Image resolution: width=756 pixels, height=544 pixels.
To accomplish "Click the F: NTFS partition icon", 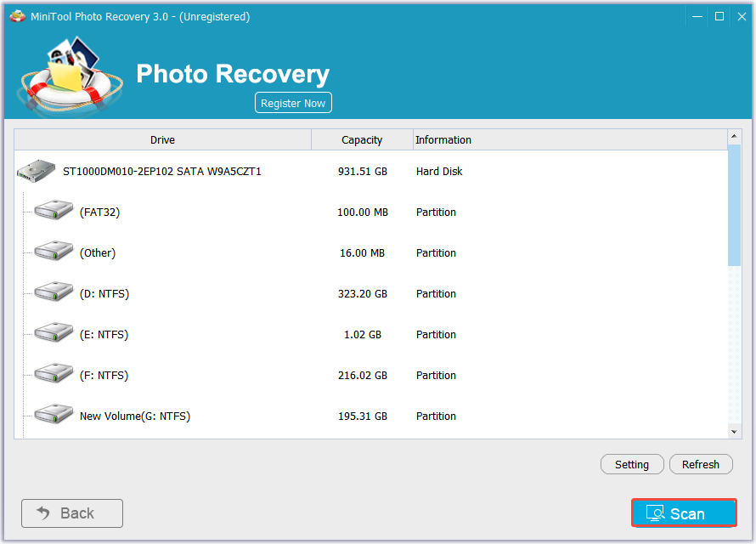I will [x=54, y=372].
